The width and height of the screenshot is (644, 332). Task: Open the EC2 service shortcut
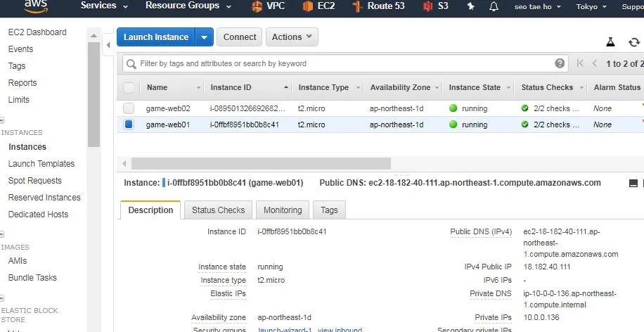tap(318, 6)
